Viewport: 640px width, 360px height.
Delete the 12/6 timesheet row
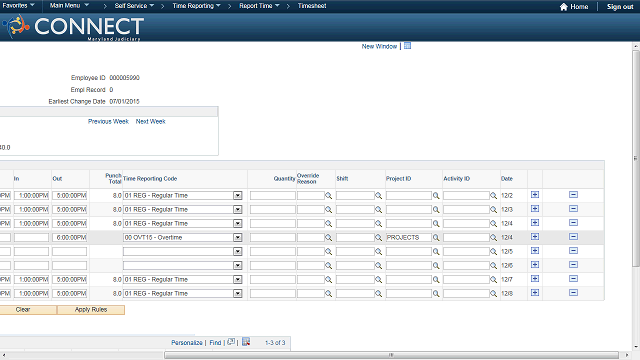(x=573, y=264)
